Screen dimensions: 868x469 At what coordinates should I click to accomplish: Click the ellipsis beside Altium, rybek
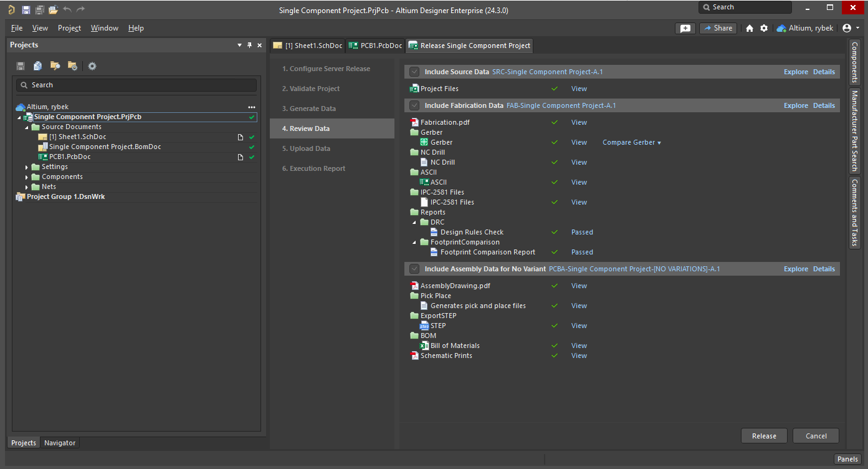tap(252, 107)
